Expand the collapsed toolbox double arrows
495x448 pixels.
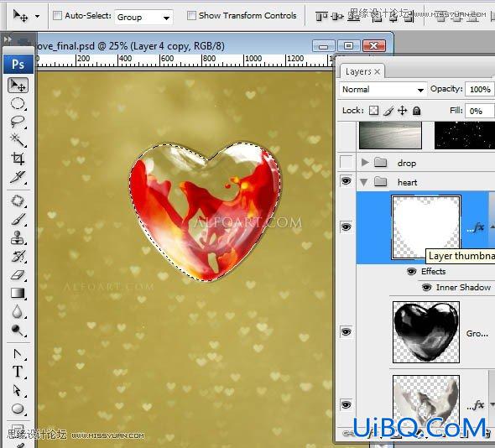click(x=8, y=39)
